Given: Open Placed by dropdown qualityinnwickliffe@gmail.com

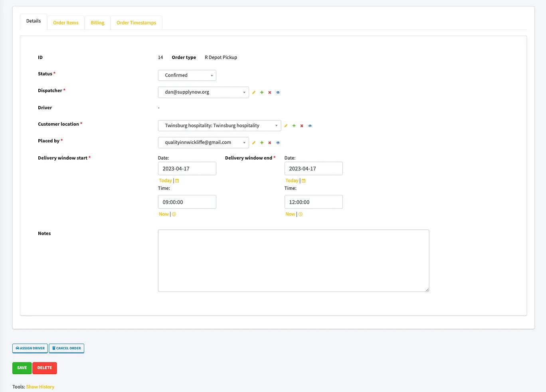Looking at the screenshot, I should (x=204, y=142).
